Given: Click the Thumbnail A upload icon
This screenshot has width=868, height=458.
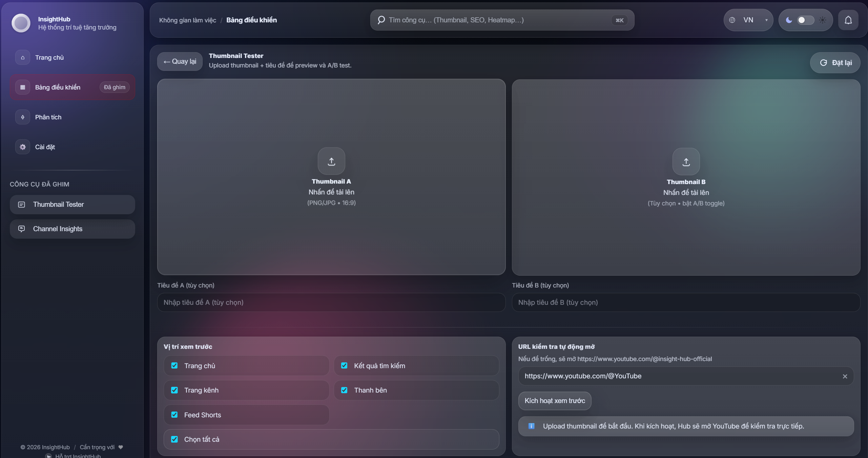Looking at the screenshot, I should (331, 161).
